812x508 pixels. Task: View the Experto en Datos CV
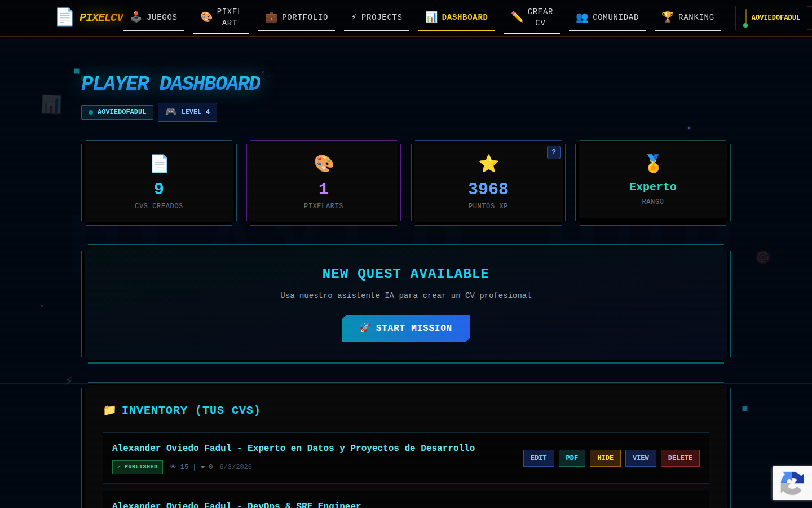(641, 458)
